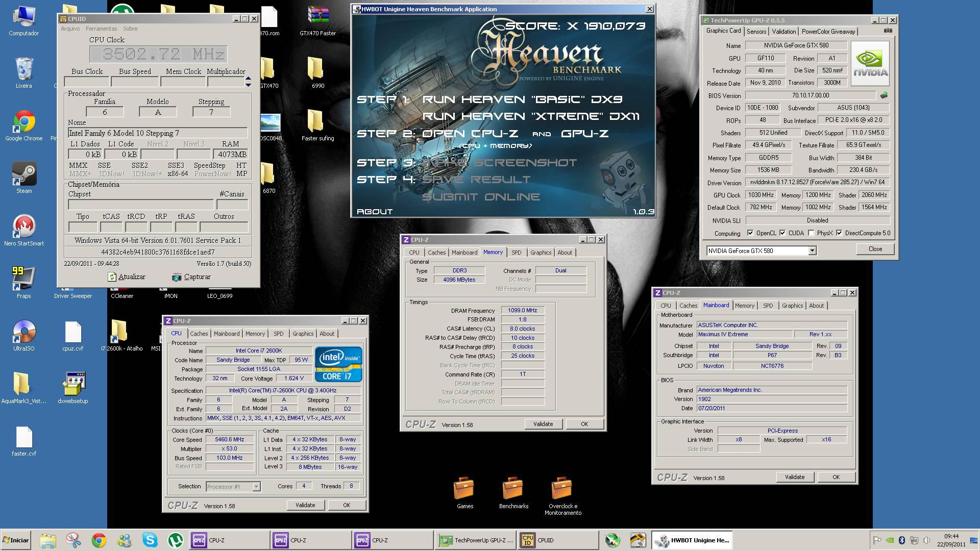Screen dimensions: 980x551
Task: Open i7 2600k - Atalho shortcut
Action: [121, 336]
